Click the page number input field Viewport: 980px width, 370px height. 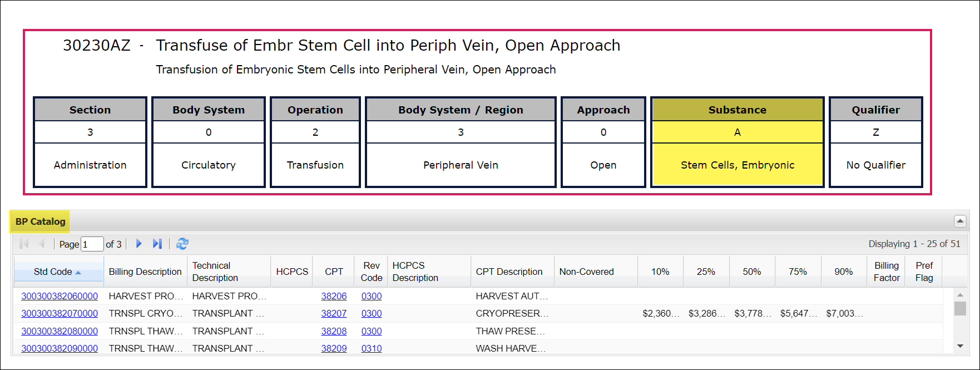point(92,244)
